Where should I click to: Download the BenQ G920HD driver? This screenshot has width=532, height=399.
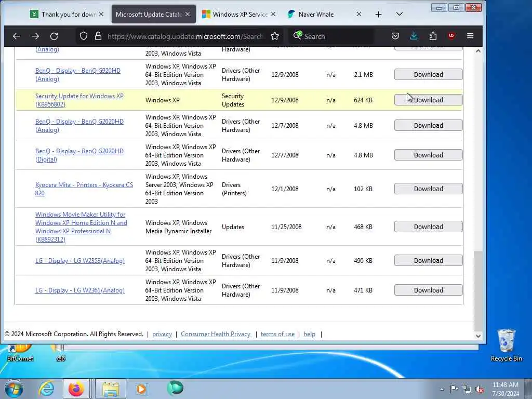tap(428, 75)
